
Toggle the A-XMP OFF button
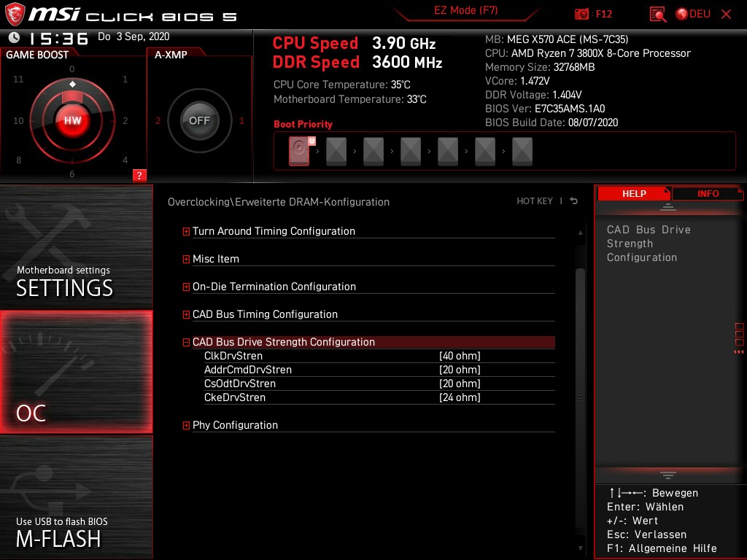pyautogui.click(x=199, y=120)
